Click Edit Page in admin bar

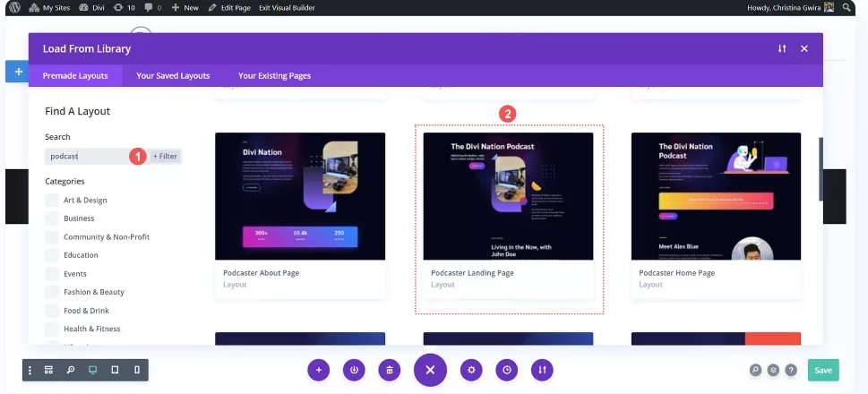[x=229, y=8]
